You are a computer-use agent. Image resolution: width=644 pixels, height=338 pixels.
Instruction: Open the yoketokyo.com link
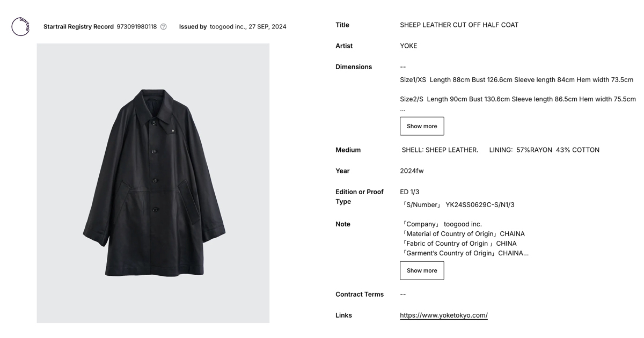click(443, 315)
